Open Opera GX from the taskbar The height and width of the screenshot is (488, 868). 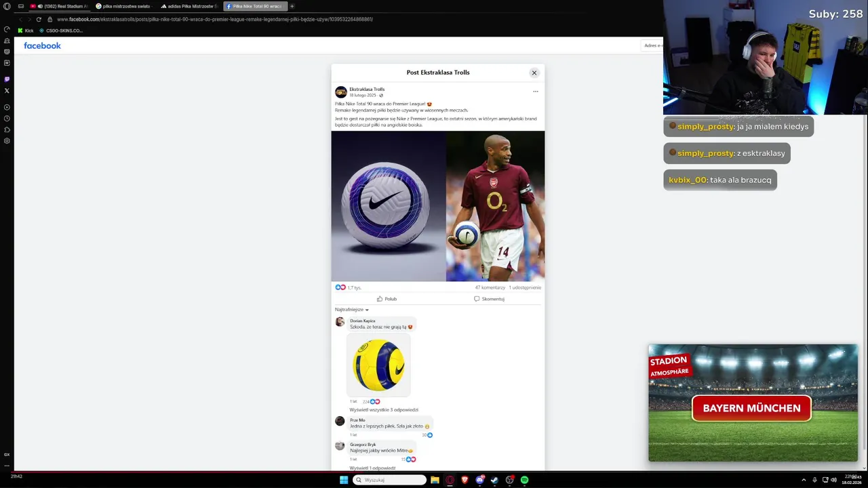coord(450,480)
